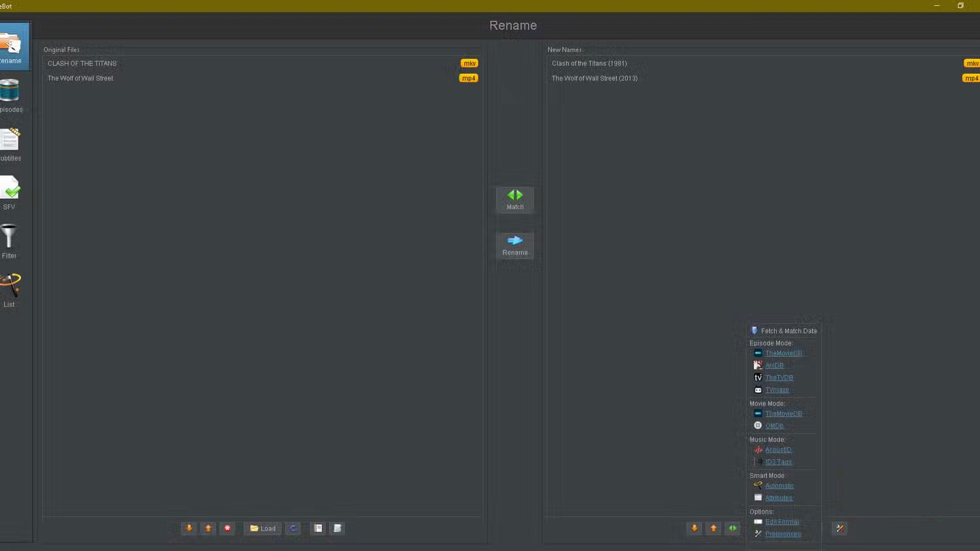The image size is (980, 551).
Task: Click the Match button
Action: pyautogui.click(x=514, y=199)
